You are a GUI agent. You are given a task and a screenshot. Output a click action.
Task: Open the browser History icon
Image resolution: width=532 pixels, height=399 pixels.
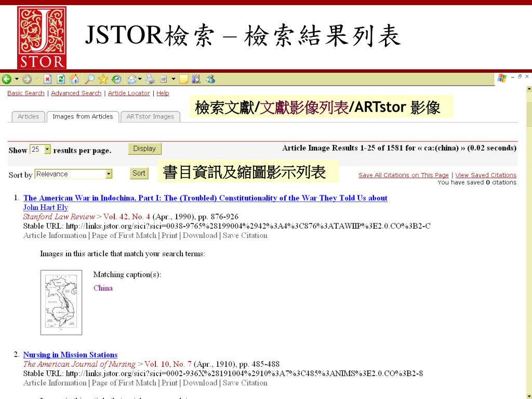(116, 79)
